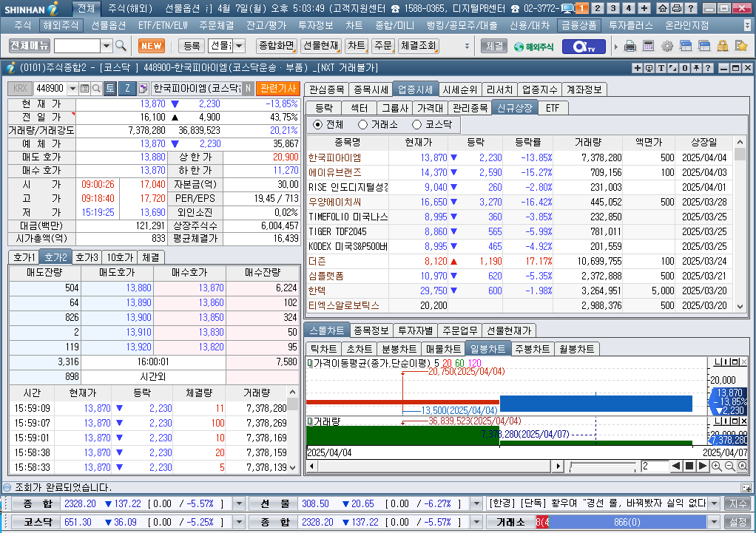Toggle the Z button beside stock code

tap(127, 88)
